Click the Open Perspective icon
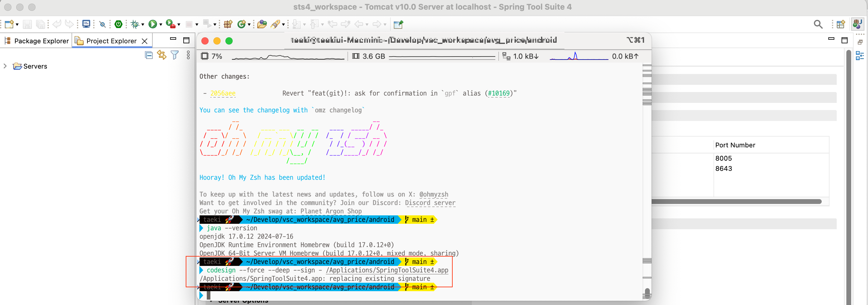 841,24
